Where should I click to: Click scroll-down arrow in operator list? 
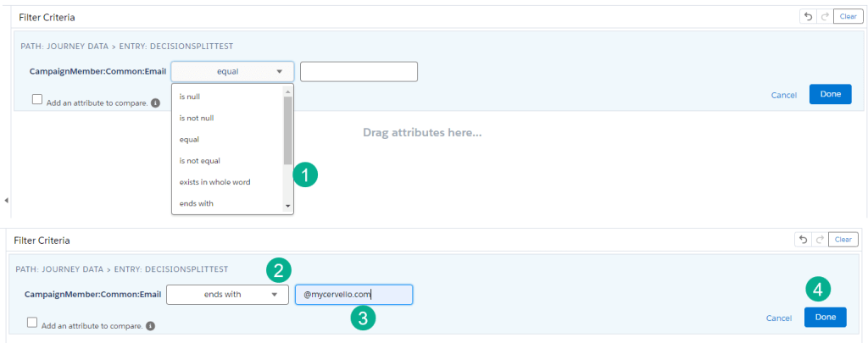pos(287,206)
